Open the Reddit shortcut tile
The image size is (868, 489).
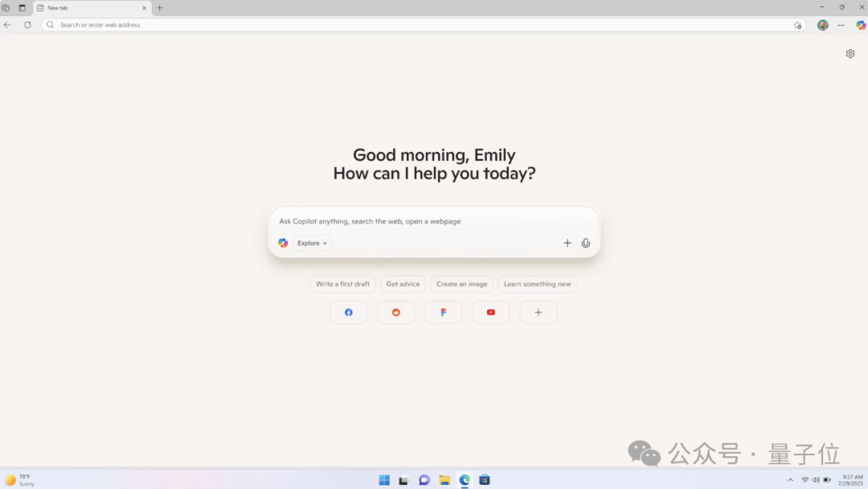tap(395, 312)
